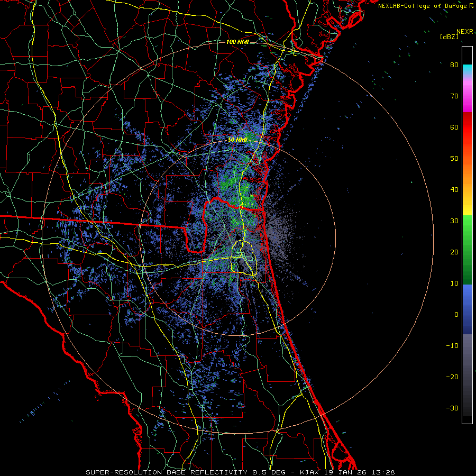Select the NEXR label above the scale
The width and height of the screenshot is (476, 476).
point(465,32)
